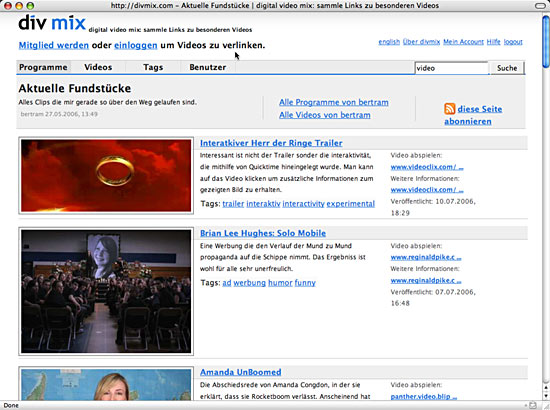Screen dimensions: 550x410
Task: Click the Amanda UnBoomed thumbnail
Action: tap(106, 384)
